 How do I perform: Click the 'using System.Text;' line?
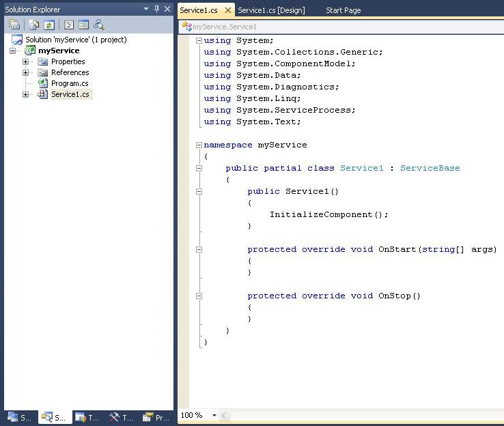point(252,122)
